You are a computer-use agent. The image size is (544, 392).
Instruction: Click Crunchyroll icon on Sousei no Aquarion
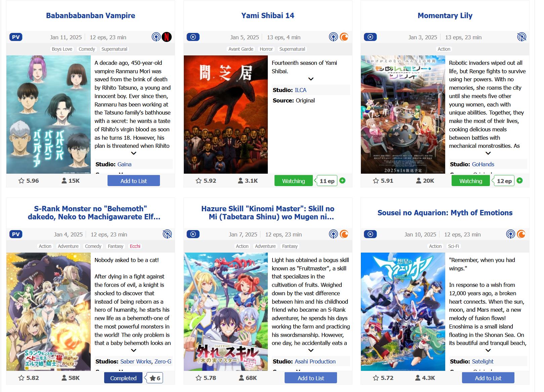(521, 234)
